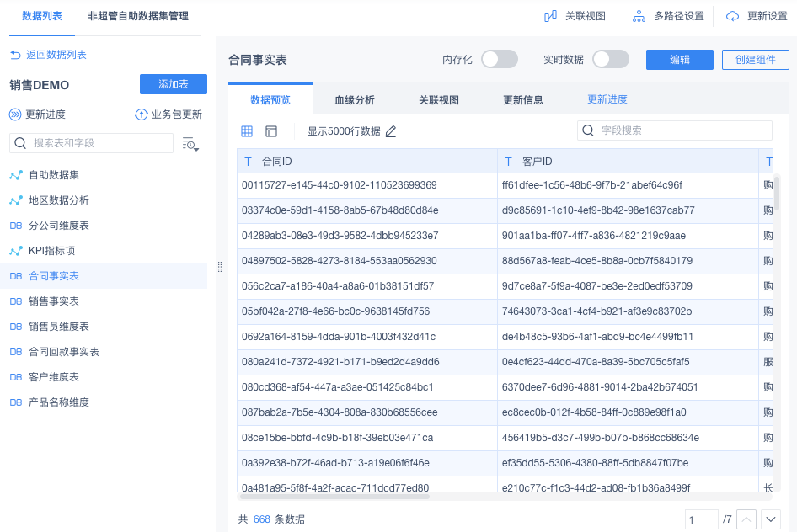
Task: Click the magnifier icon in 字段搜索 box
Action: tap(588, 130)
